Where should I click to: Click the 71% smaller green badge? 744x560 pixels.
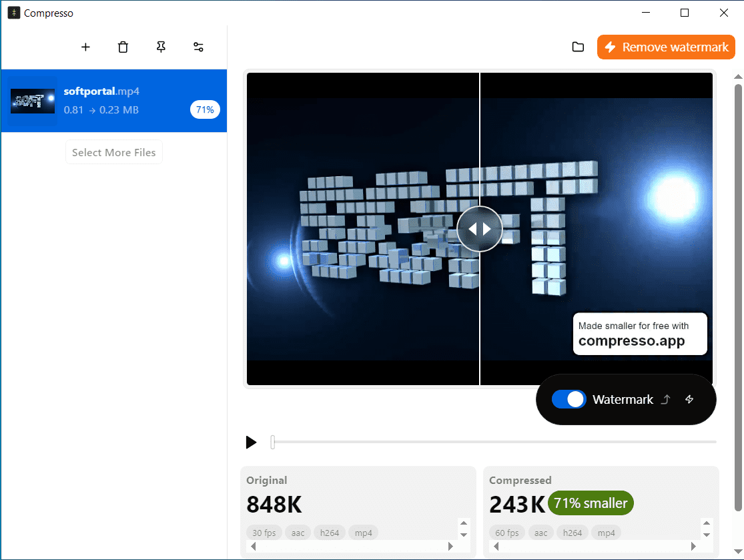[x=591, y=503]
